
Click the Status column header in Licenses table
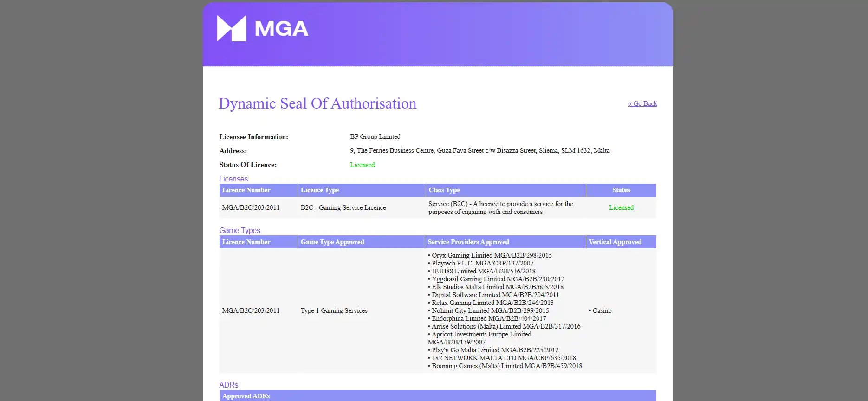[x=621, y=190]
